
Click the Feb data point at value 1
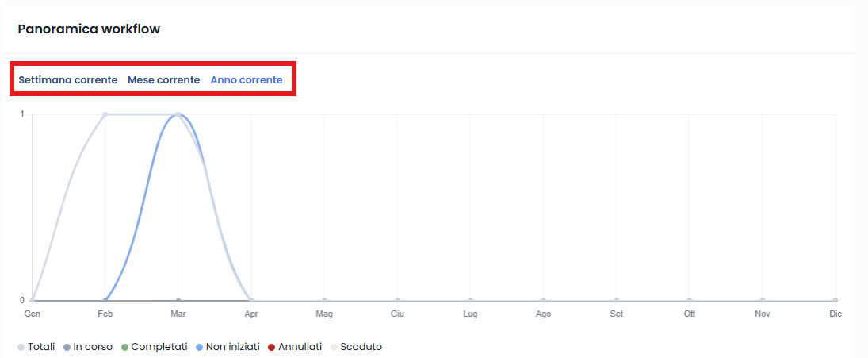105,115
